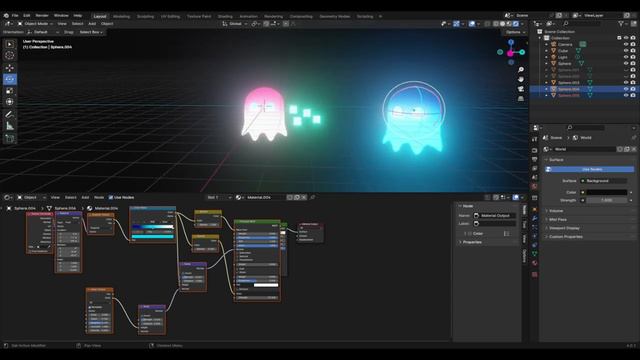Open the Modifiers wrench properties tab
The height and width of the screenshot is (360, 640).
(x=535, y=218)
